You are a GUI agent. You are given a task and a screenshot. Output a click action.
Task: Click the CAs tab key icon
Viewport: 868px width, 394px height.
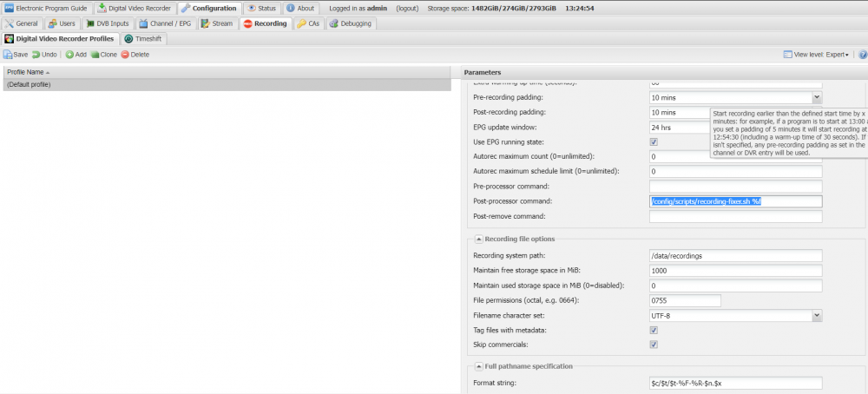[301, 23]
